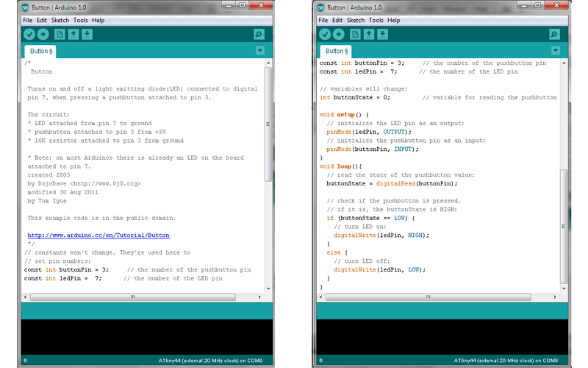Click scroll up arrow in right editor
Screen dimensions: 588x368
564,63
